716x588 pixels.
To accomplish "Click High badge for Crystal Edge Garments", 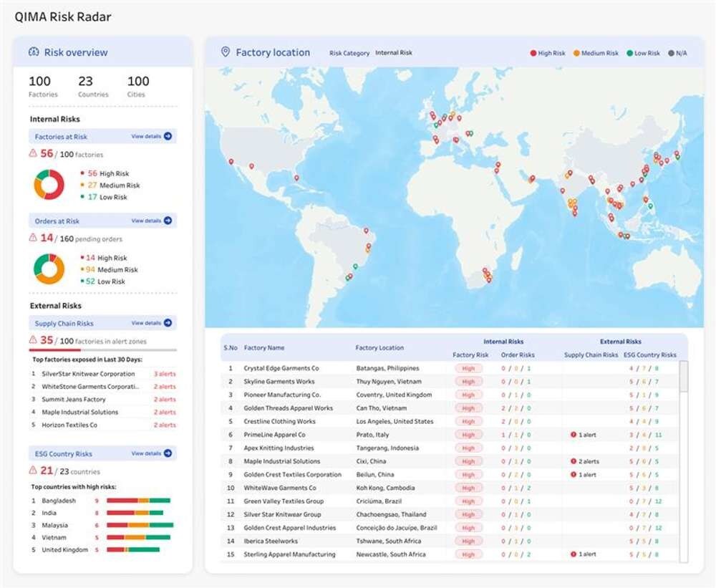I will (468, 369).
